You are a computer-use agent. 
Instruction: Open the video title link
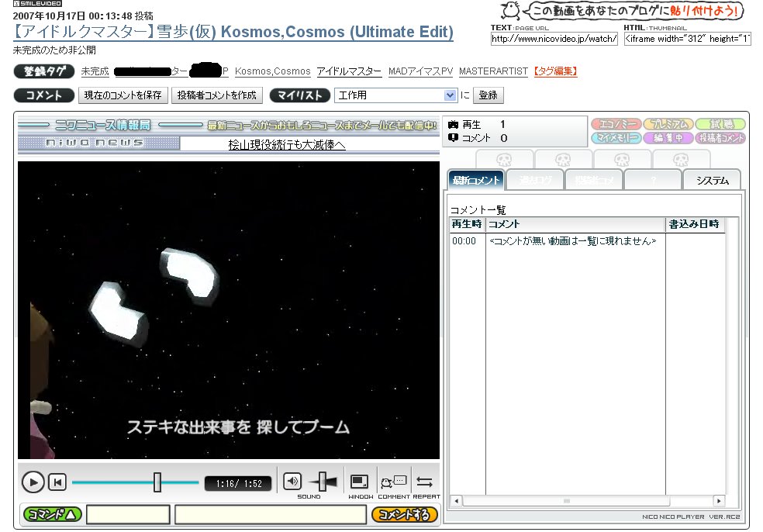[x=233, y=32]
